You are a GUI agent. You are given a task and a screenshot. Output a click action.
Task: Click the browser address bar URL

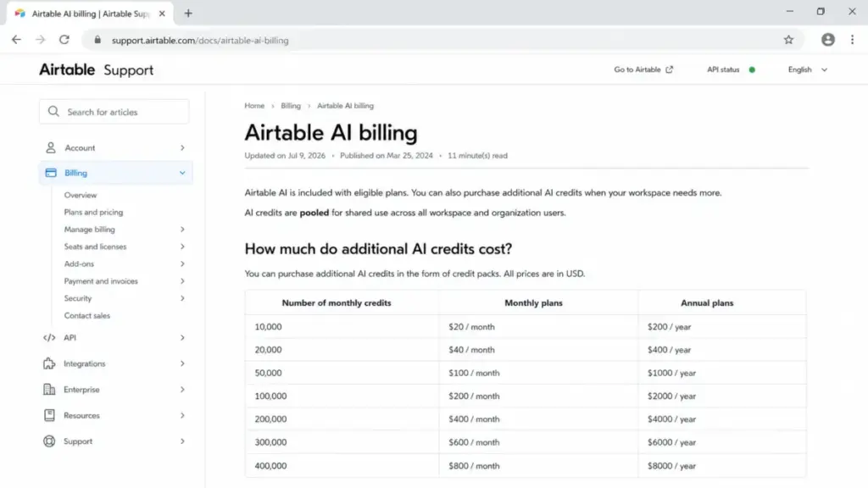pyautogui.click(x=200, y=41)
